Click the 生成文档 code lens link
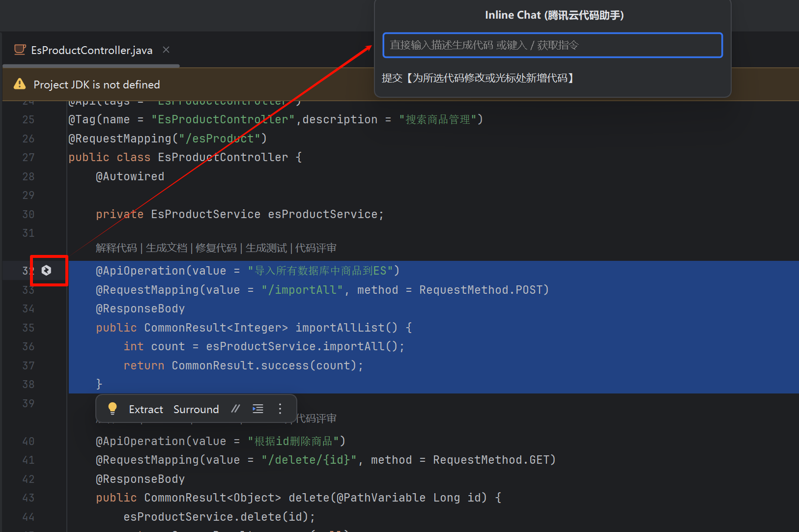This screenshot has width=799, height=532. click(167, 248)
